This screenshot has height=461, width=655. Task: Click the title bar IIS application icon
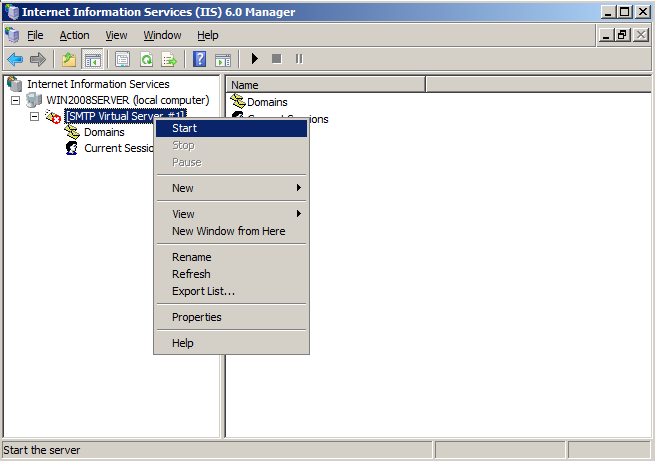coord(13,12)
